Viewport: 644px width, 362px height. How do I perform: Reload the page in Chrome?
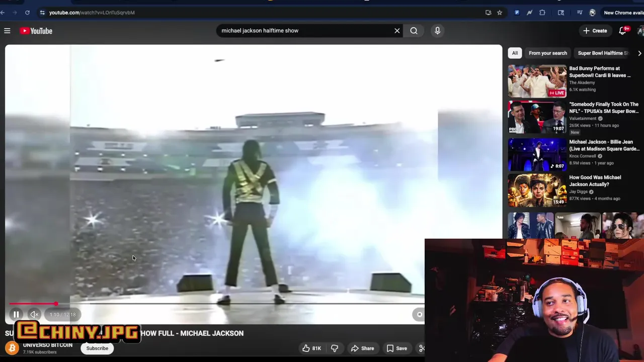pos(27,13)
